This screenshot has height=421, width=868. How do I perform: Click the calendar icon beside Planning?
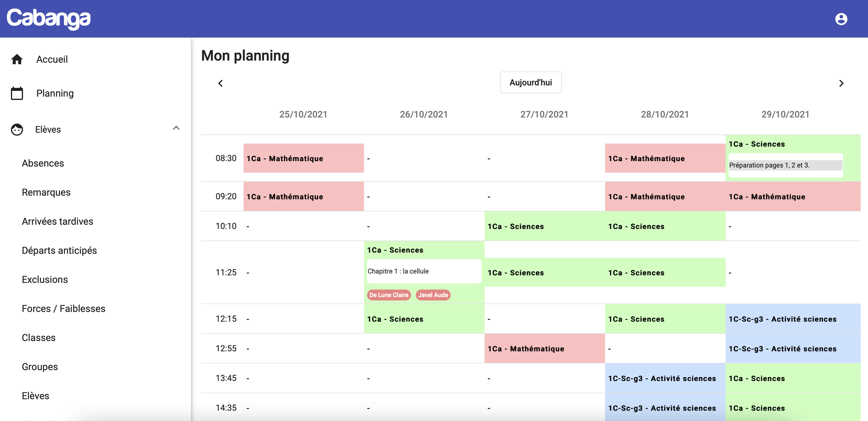point(17,93)
